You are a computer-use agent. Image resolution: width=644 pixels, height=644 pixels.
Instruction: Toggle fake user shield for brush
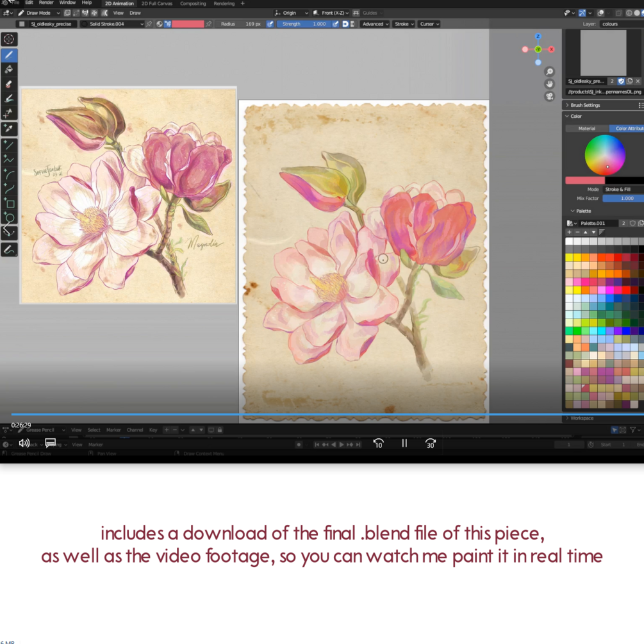point(621,81)
